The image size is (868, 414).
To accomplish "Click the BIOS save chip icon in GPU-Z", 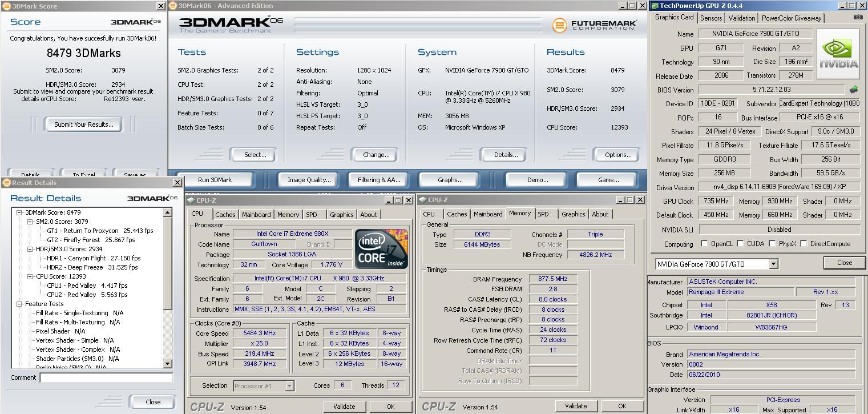I will click(x=854, y=90).
